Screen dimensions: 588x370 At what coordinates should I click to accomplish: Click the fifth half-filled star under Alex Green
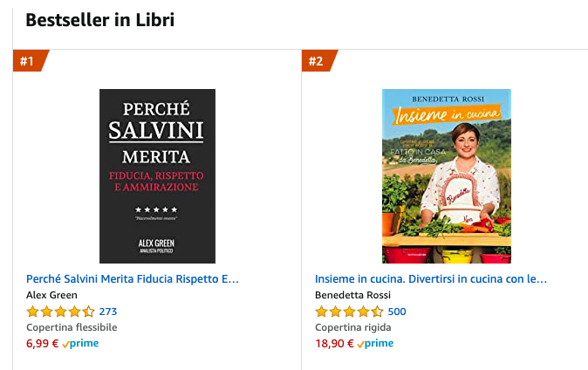[89, 312]
